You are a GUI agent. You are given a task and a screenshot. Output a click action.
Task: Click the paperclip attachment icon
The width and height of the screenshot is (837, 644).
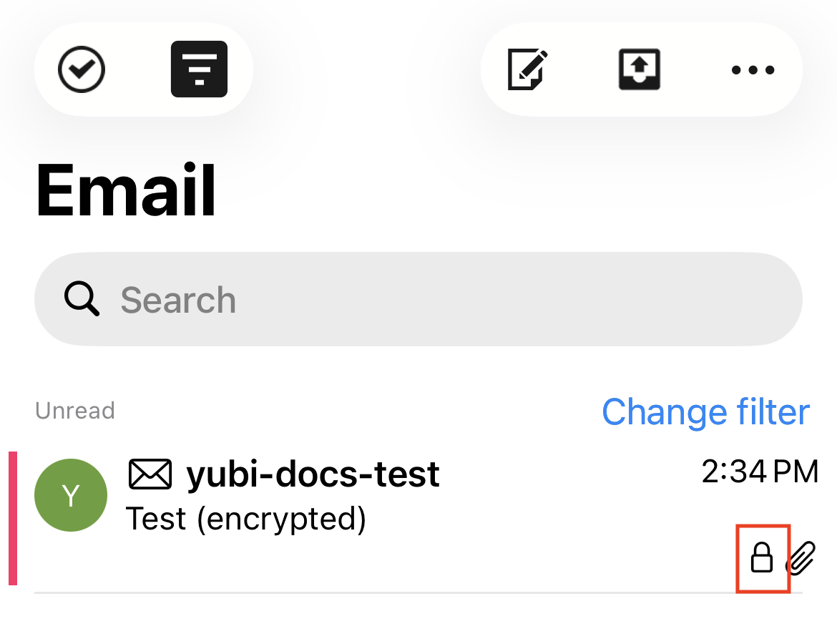802,558
